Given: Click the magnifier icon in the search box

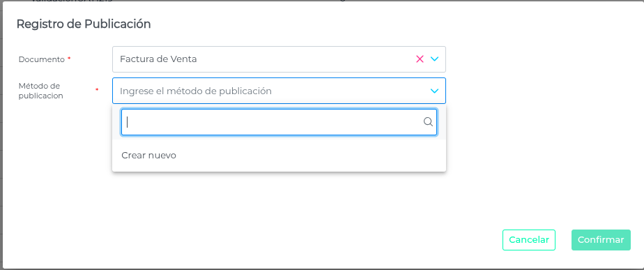Looking at the screenshot, I should (x=428, y=122).
